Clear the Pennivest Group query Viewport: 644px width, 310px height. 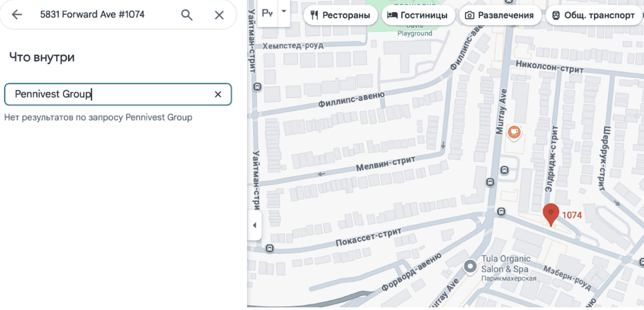coord(218,94)
